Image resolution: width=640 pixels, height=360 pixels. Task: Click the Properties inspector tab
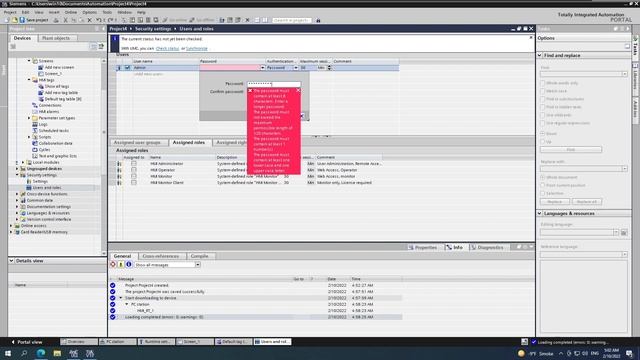pyautogui.click(x=423, y=247)
